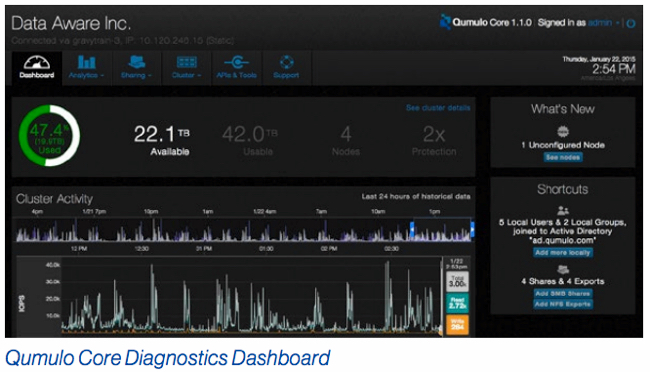The image size is (650, 372).
Task: Click the Sharing folders icon
Action: point(136,62)
